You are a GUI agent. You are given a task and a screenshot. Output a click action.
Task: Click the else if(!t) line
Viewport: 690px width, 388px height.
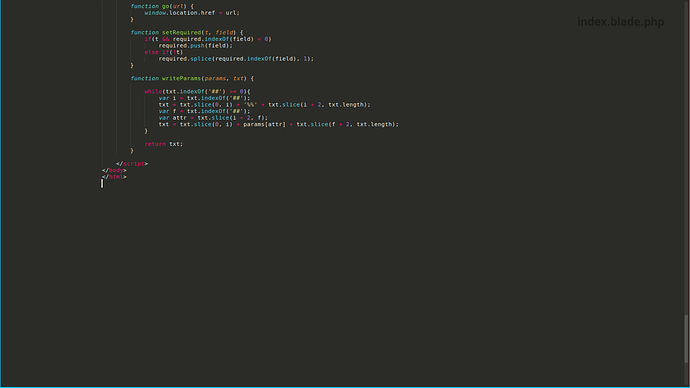click(x=164, y=52)
